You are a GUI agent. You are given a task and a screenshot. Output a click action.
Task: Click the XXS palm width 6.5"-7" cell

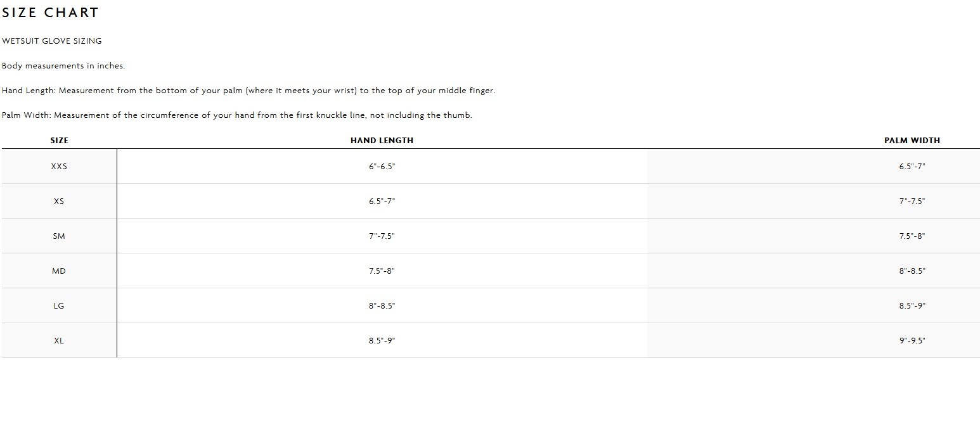point(912,167)
